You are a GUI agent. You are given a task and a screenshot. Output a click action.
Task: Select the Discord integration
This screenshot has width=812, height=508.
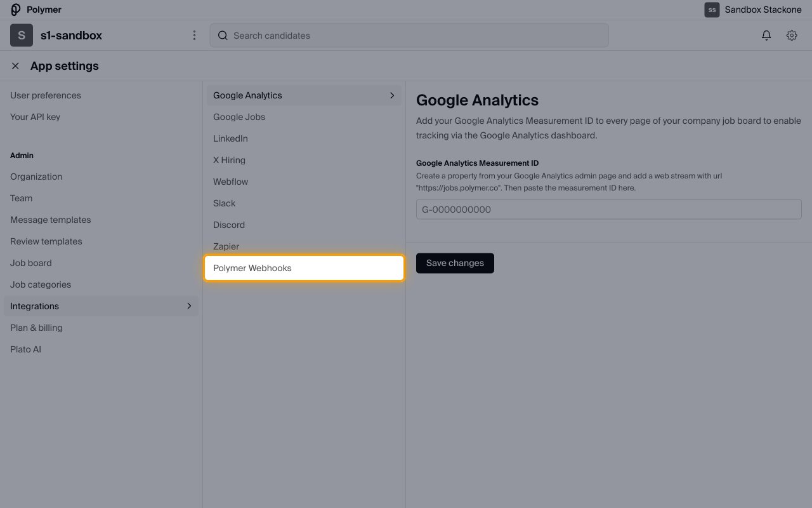(229, 225)
